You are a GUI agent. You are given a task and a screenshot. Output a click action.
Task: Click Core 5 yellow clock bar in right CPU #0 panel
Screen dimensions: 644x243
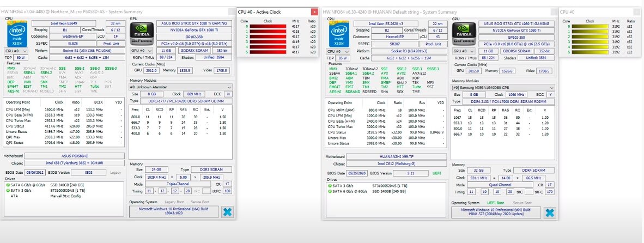(x=590, y=52)
